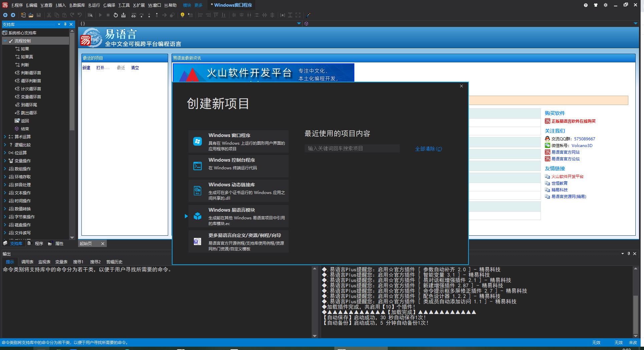Click the purple cube icon above start page
Screen dimensions: 644x350
306,24
